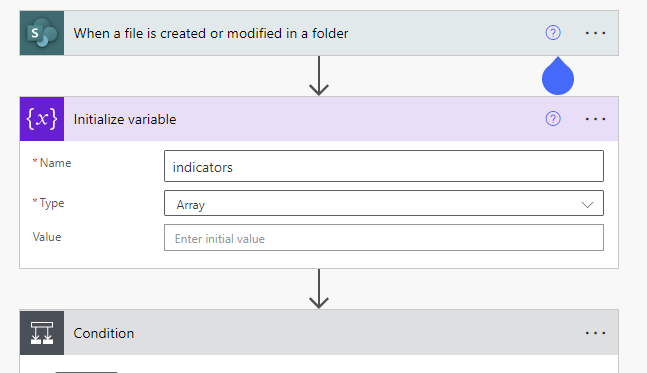This screenshot has width=647, height=373.
Task: Click the purple variable curly-braces icon
Action: pyautogui.click(x=42, y=119)
